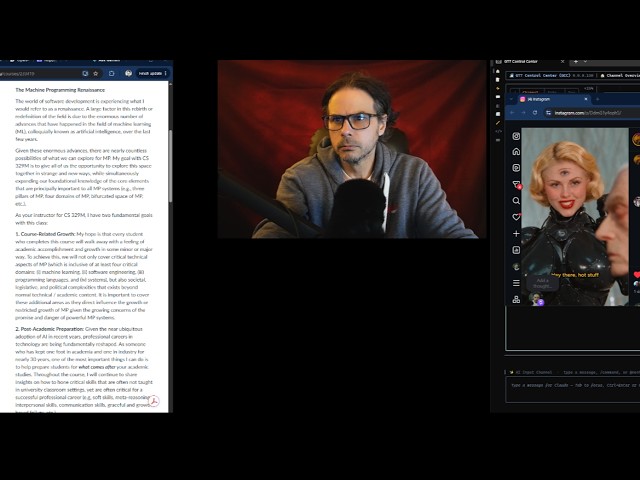Open story avatar with purple badge below note

[536, 298]
